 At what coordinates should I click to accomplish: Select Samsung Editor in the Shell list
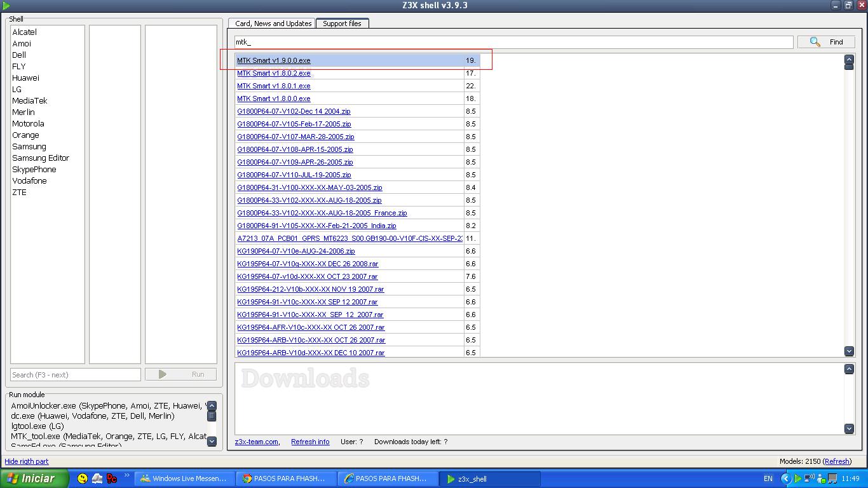41,158
